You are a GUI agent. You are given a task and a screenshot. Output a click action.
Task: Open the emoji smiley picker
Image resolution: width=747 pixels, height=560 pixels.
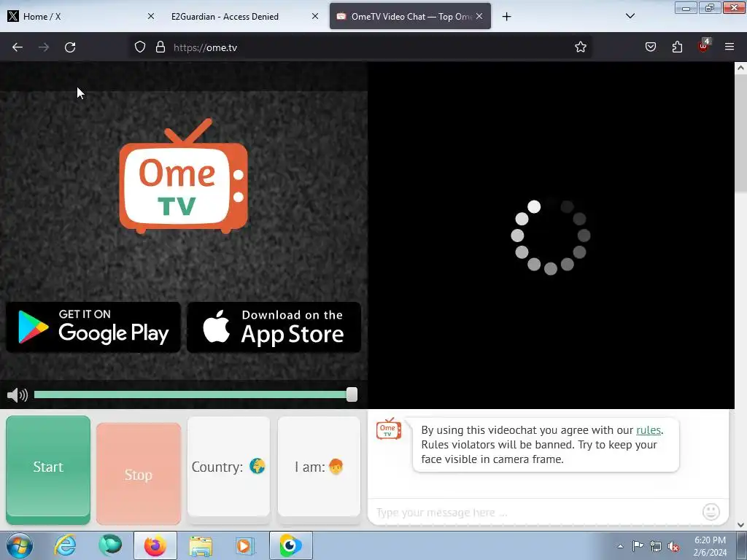point(711,512)
